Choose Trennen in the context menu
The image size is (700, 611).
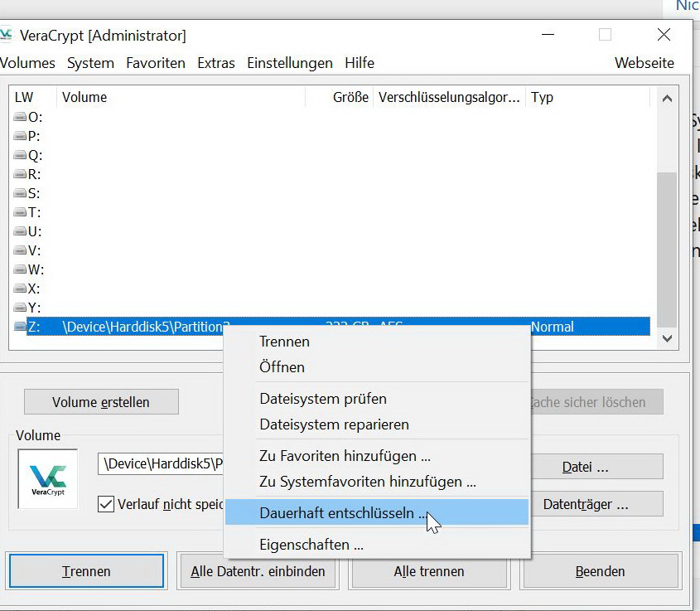point(377,342)
